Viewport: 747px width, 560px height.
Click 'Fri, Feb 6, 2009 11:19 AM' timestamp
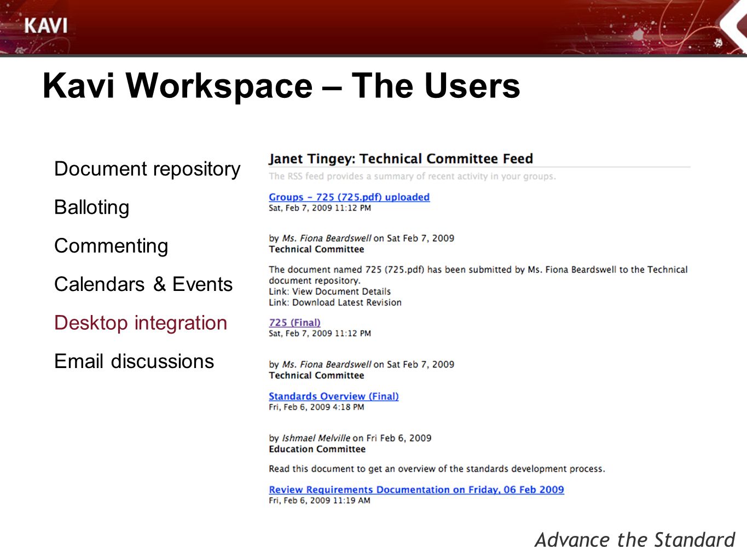pos(319,500)
